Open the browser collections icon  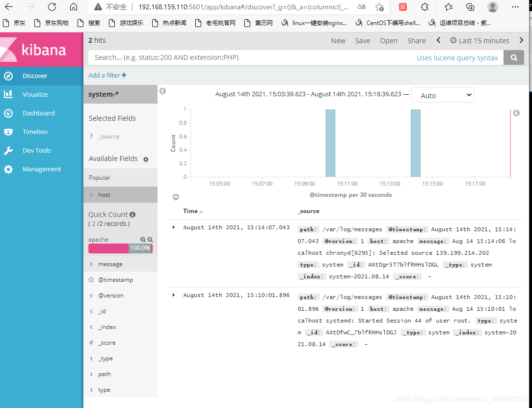pos(470,7)
